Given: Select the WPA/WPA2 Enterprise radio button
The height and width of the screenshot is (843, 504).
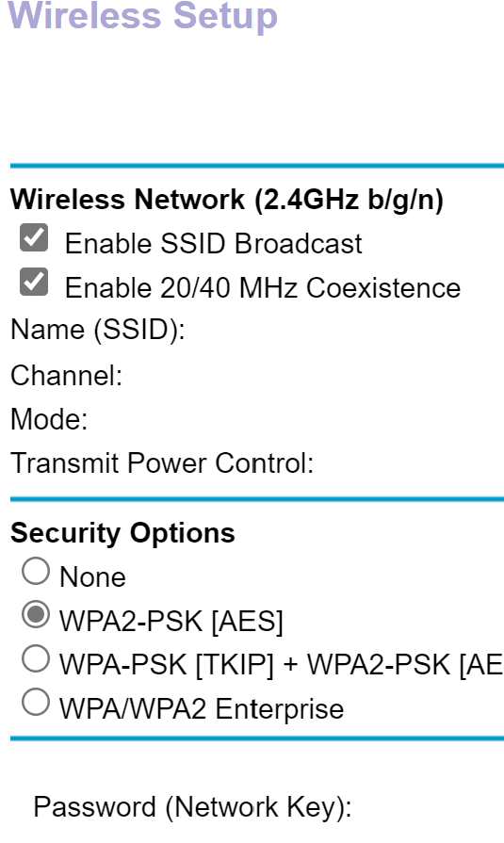Looking at the screenshot, I should click(36, 702).
